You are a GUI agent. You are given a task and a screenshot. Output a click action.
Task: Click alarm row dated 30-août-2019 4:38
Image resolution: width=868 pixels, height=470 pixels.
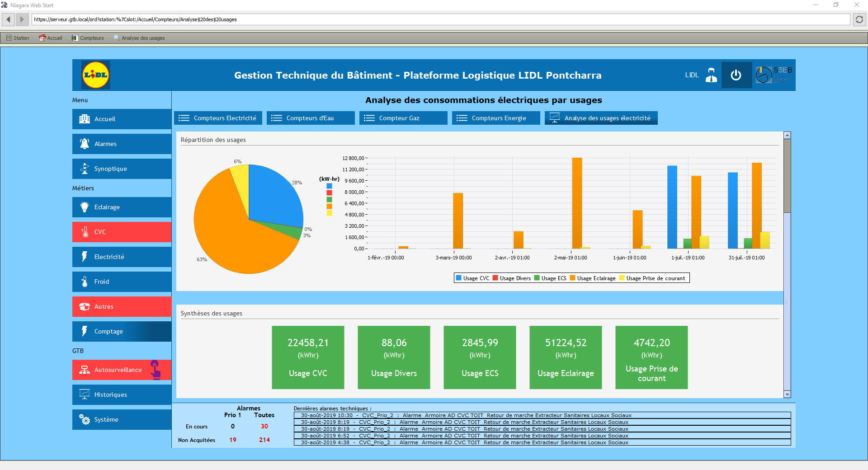[x=542, y=442]
